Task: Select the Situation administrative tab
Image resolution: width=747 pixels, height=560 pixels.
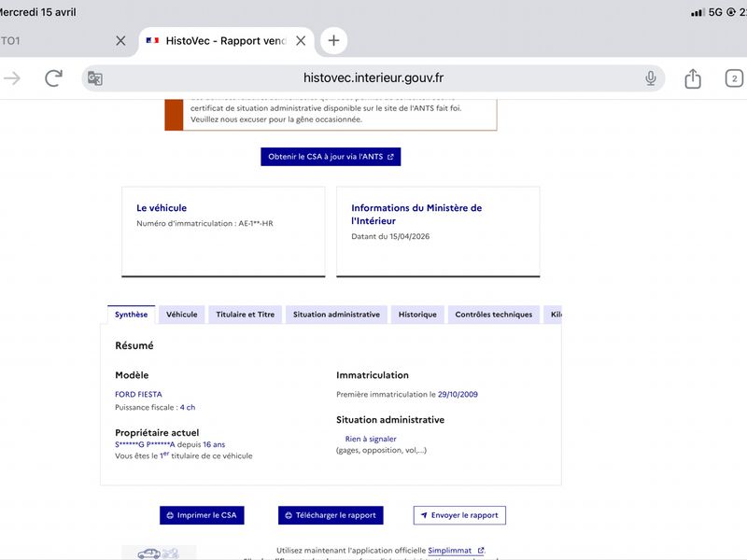Action: tap(336, 315)
